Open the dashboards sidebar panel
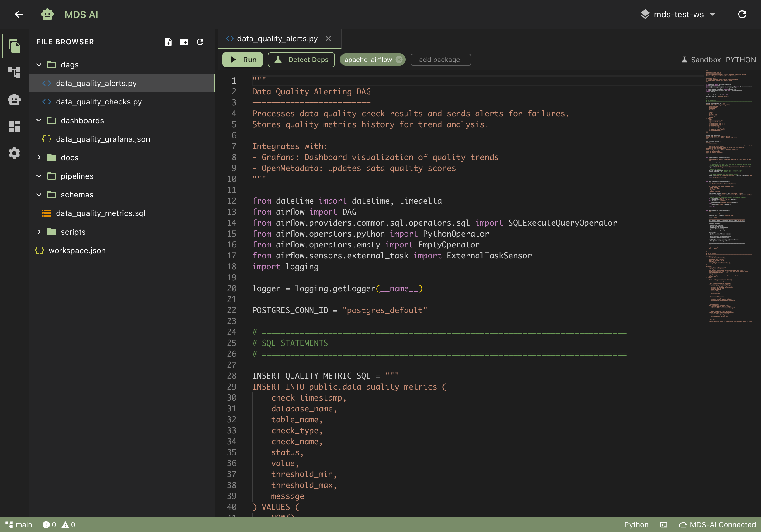Screen dimensions: 761x532 click(x=14, y=126)
